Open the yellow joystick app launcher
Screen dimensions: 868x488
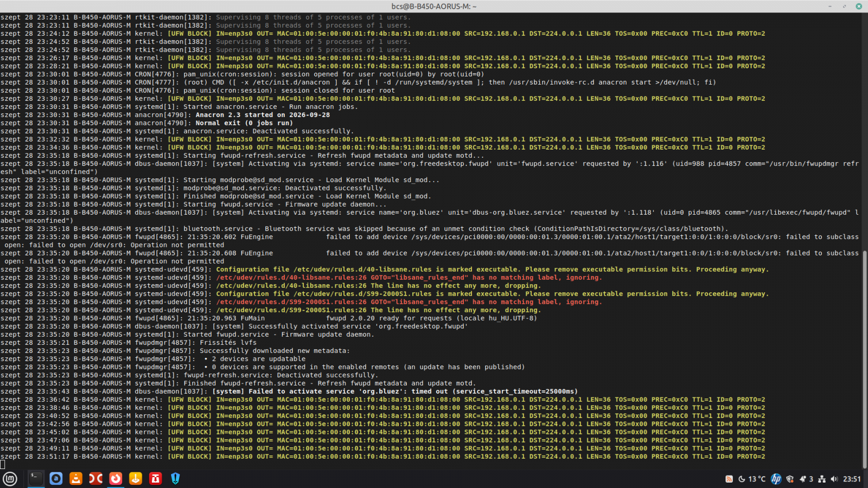point(136,478)
